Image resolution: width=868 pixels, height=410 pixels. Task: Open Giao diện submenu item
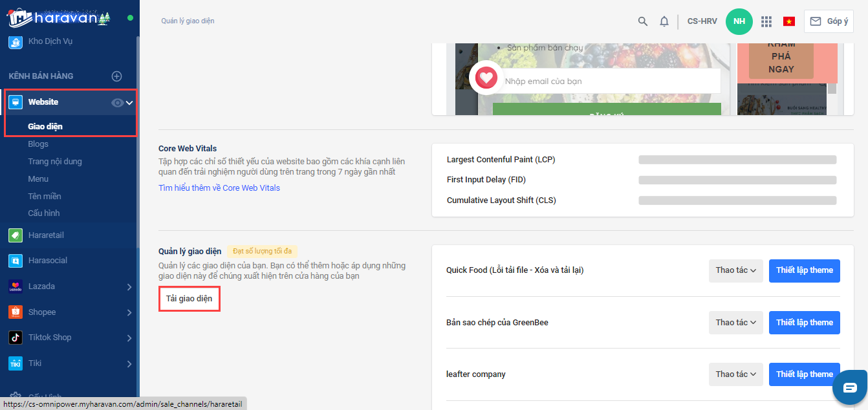coord(45,127)
